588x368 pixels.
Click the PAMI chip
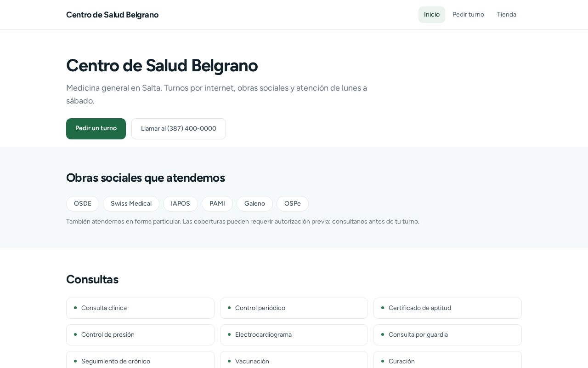pyautogui.click(x=217, y=204)
